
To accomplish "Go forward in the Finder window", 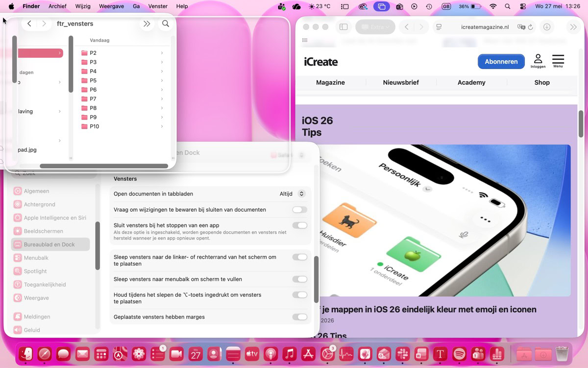I will click(x=44, y=24).
